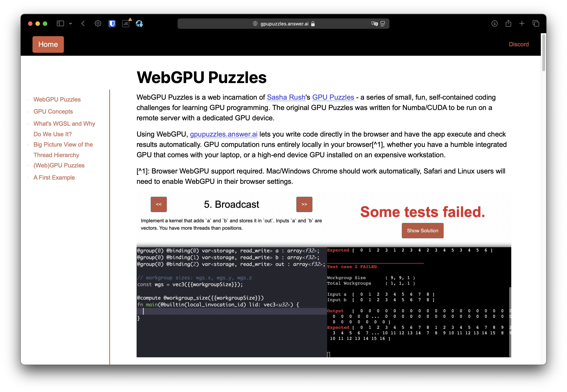Click the address bar URL field
This screenshot has width=567, height=392.
[x=284, y=24]
